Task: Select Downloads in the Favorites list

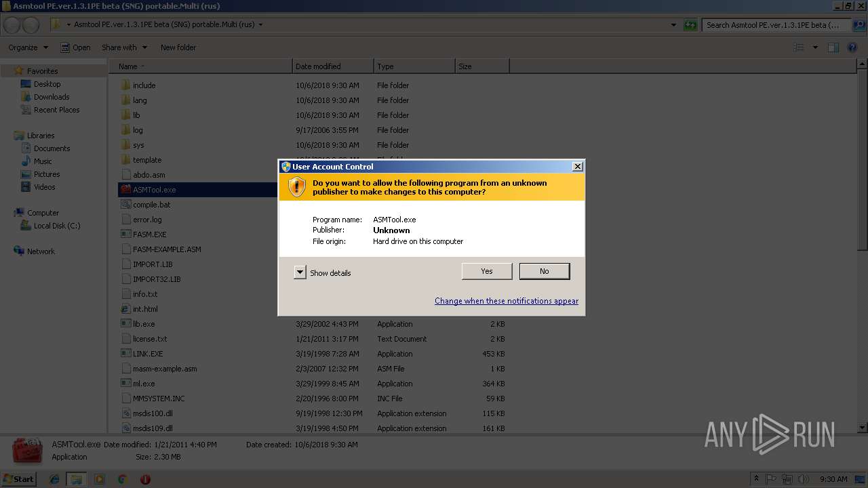Action: [x=52, y=97]
